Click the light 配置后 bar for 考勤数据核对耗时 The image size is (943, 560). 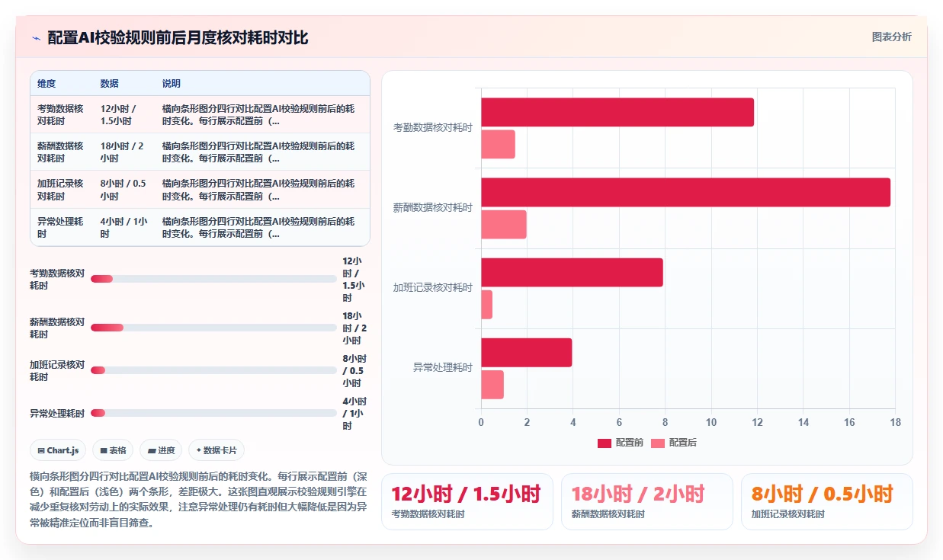tap(498, 144)
